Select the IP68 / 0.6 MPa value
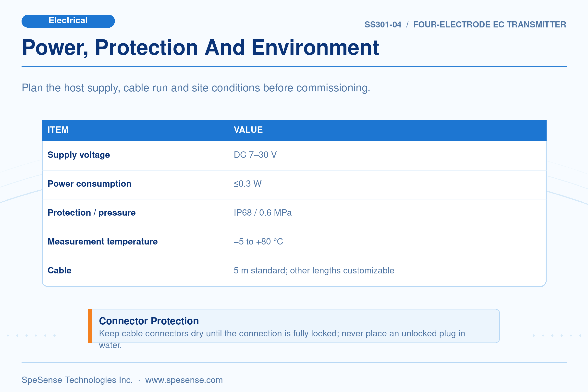The image size is (588, 392). [x=262, y=212]
